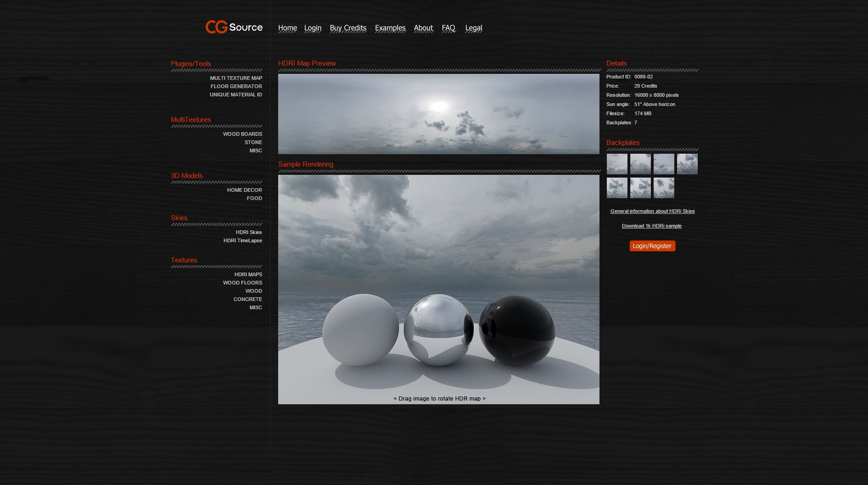Open the Examples menu item
Screen dimensions: 868x485
(x=390, y=28)
